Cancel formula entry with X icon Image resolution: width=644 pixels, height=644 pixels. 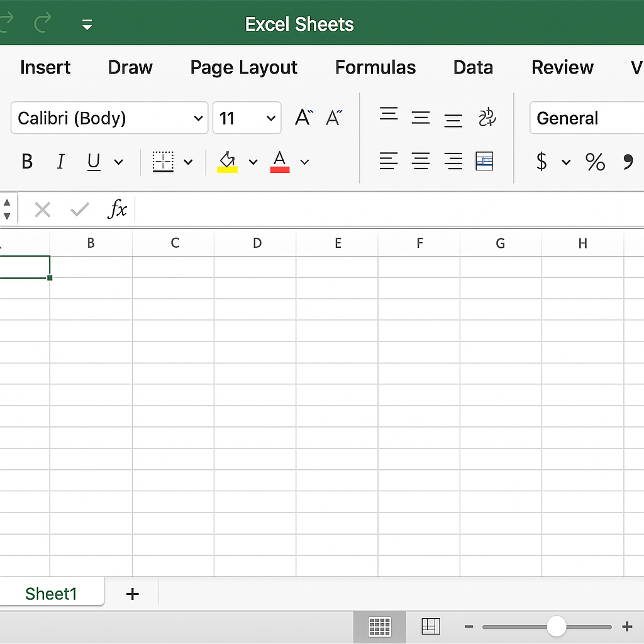point(42,209)
